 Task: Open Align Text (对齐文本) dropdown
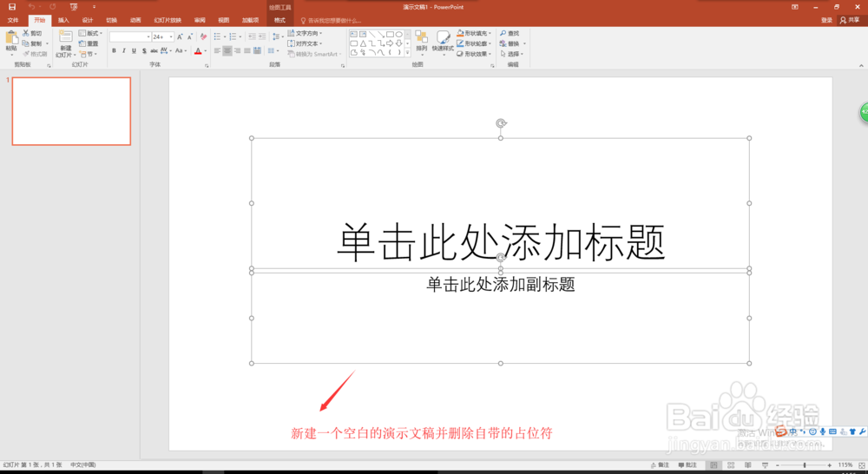(305, 43)
